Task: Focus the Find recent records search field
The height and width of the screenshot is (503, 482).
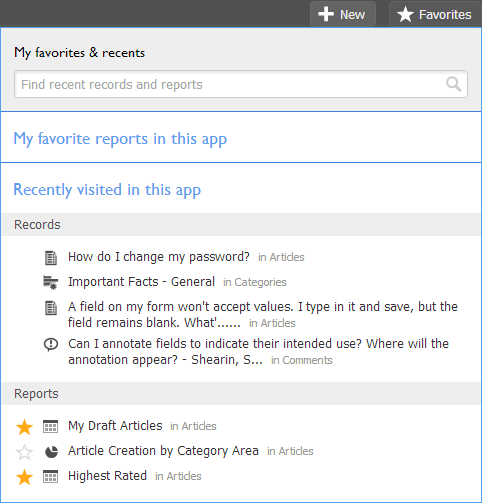Action: click(241, 84)
